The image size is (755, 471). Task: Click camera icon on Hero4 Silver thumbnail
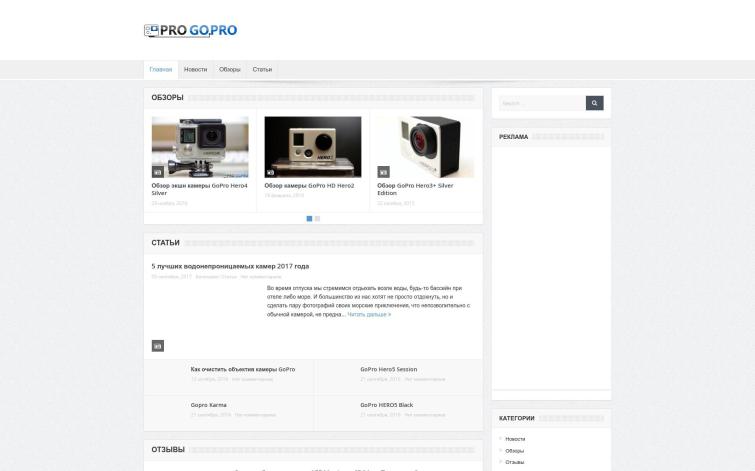click(x=157, y=172)
